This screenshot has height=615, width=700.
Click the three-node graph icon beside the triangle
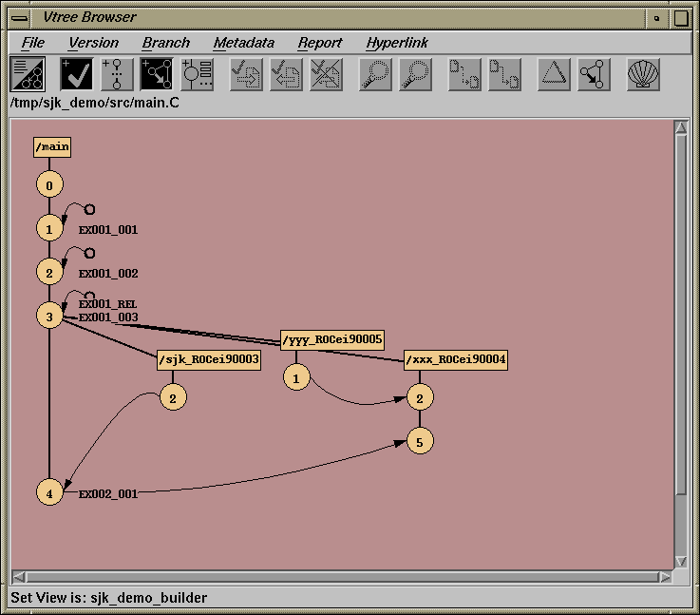click(x=594, y=74)
